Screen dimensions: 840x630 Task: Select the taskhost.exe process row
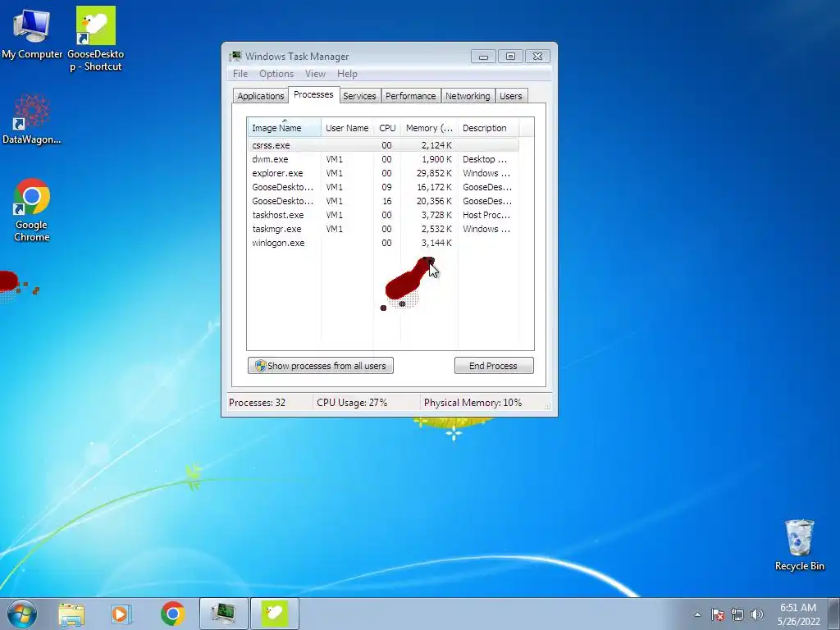coord(383,215)
